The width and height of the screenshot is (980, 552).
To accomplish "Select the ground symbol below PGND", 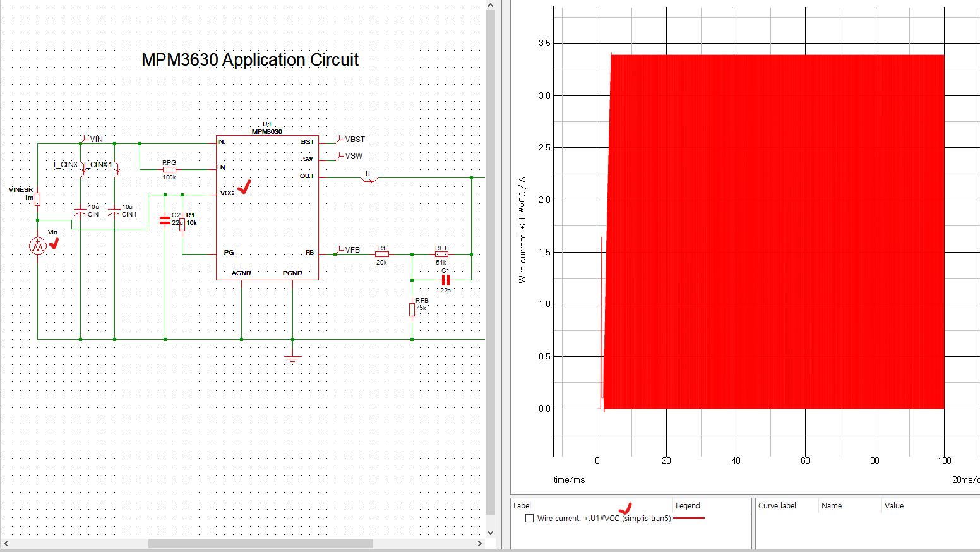I will (x=292, y=359).
